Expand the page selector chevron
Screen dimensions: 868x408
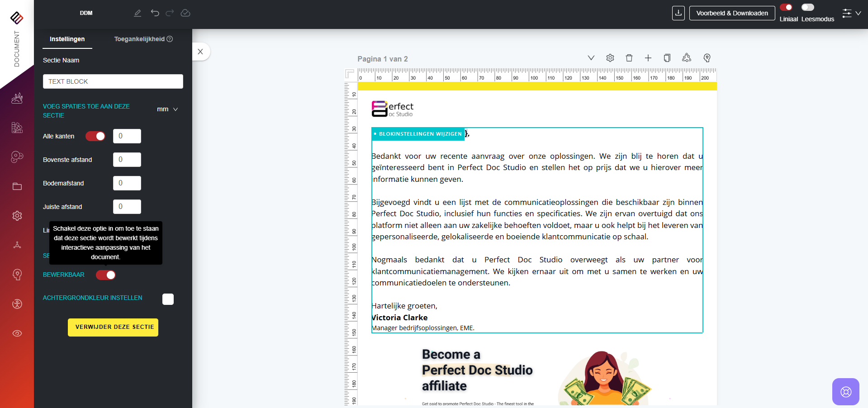[591, 58]
